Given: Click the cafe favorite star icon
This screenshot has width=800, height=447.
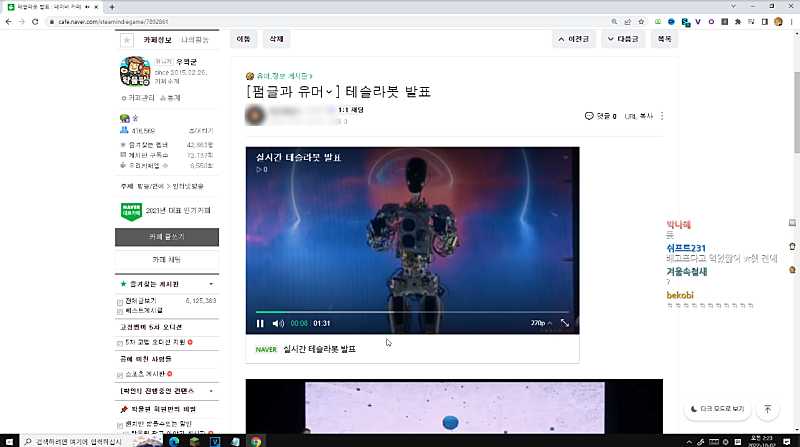Looking at the screenshot, I should pos(127,40).
